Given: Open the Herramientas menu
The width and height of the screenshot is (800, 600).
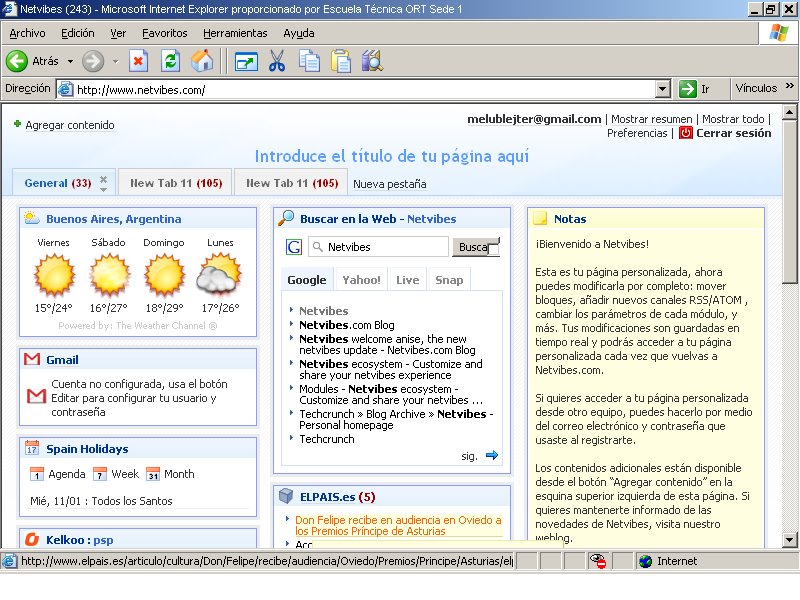Looking at the screenshot, I should pyautogui.click(x=235, y=33).
